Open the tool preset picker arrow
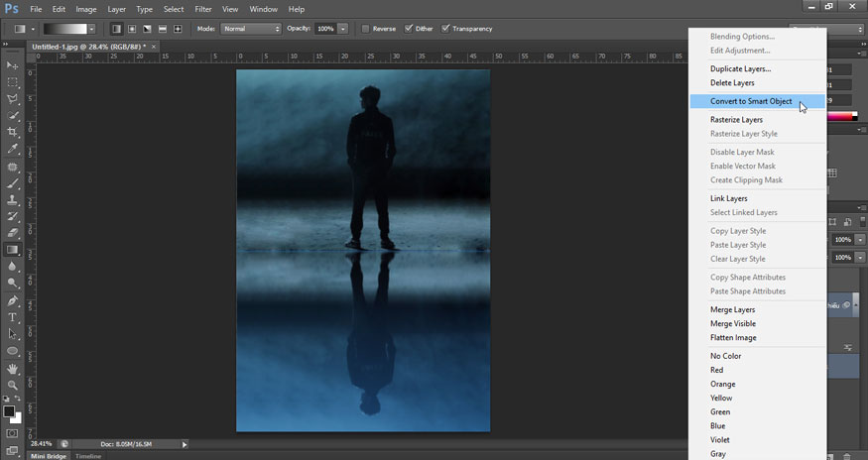 pos(33,29)
